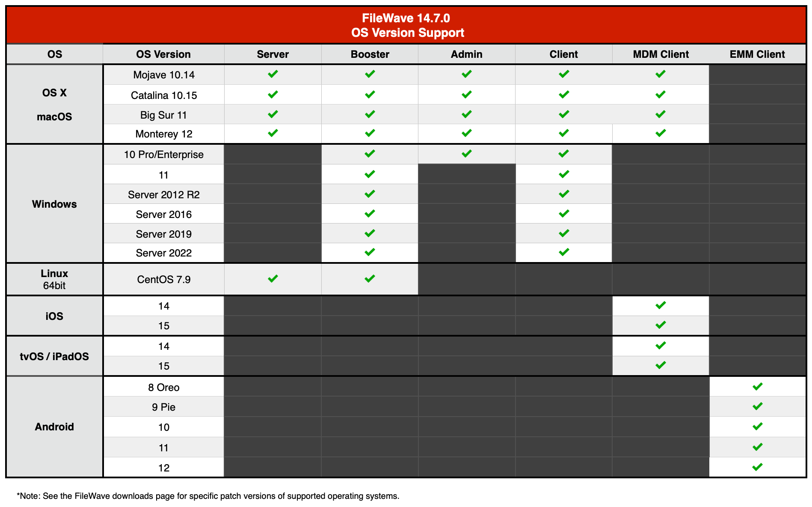Click the 'OS X' group label
This screenshot has height=507, width=812.
pyautogui.click(x=54, y=93)
